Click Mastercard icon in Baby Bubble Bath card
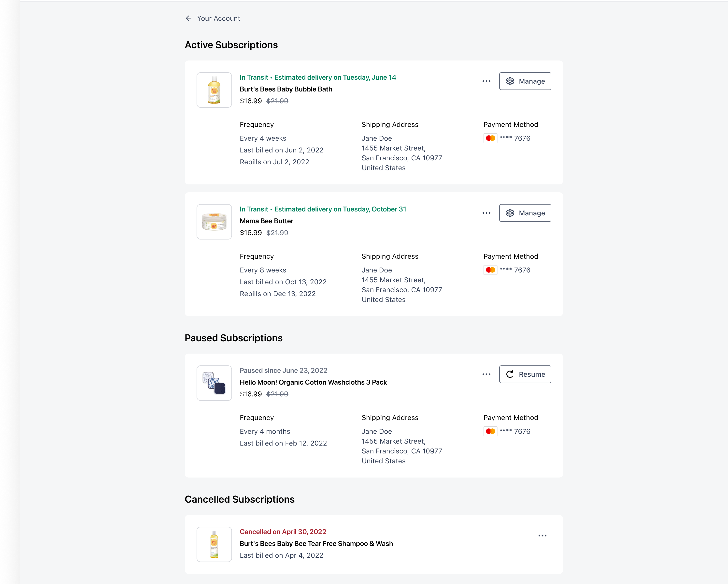The width and height of the screenshot is (728, 584). [490, 138]
